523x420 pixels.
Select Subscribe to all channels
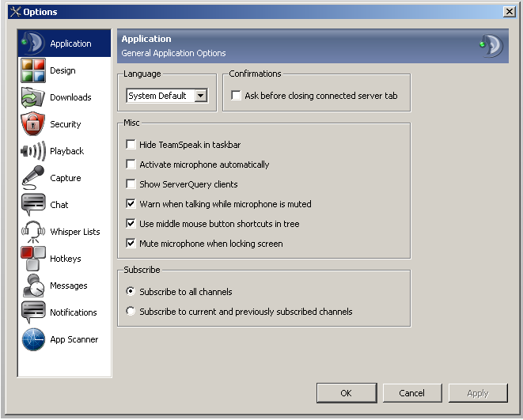coord(131,291)
